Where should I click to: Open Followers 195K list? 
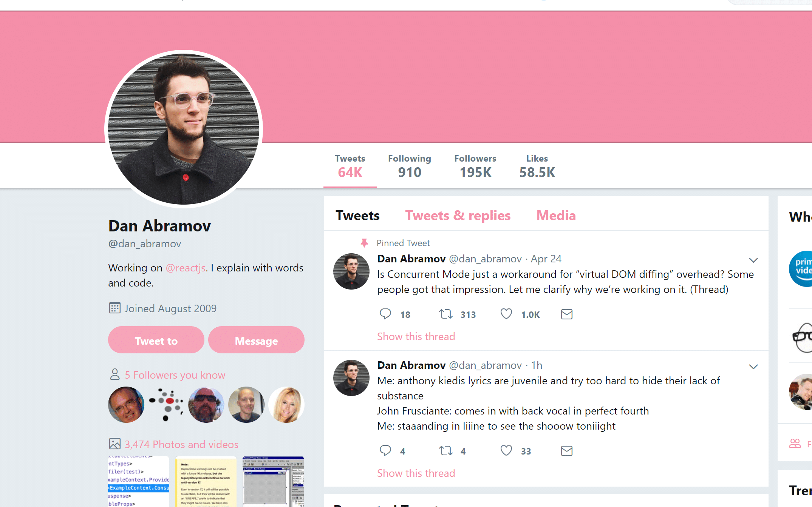click(475, 166)
